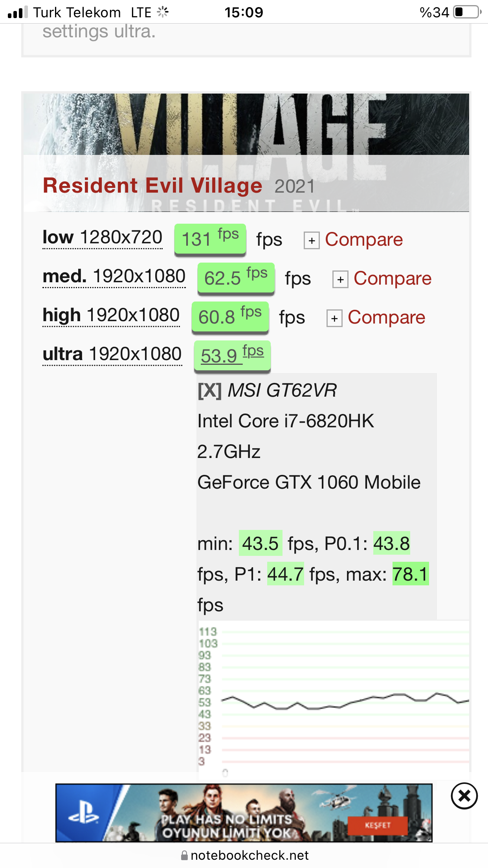Check the plus box for low 1280x720
Viewport: 488px width, 868px height.
pos(312,241)
